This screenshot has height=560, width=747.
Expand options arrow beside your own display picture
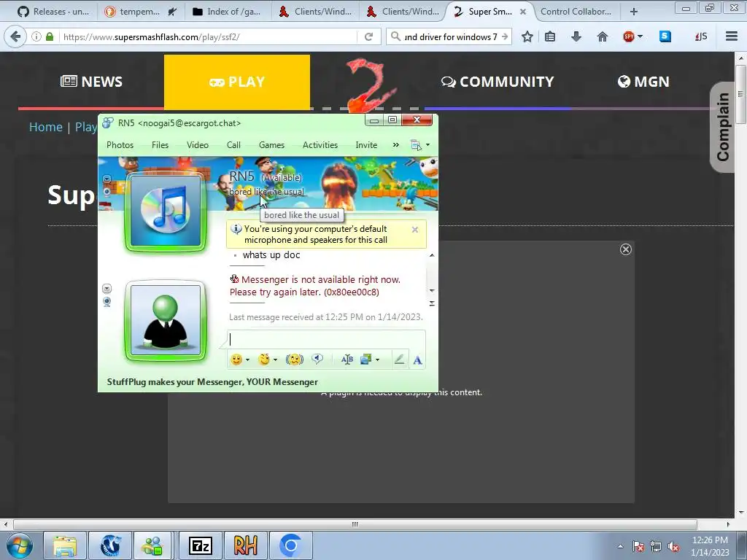click(107, 289)
